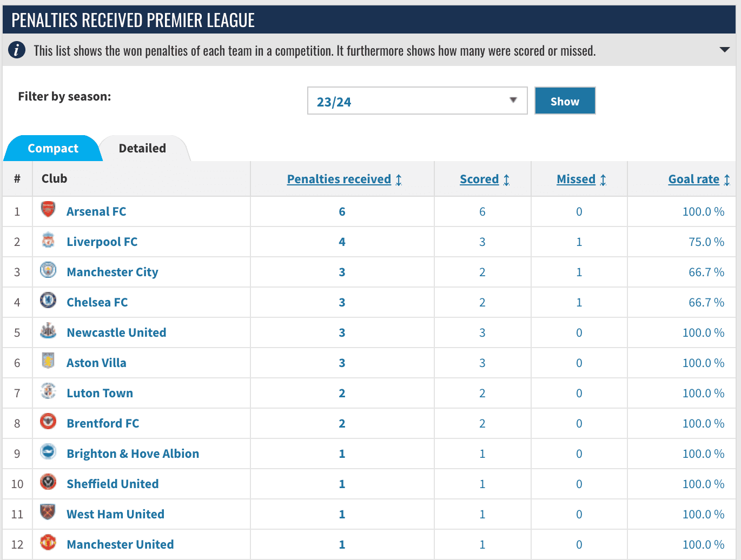Click sort arrows beside Scored header
Viewport: 741px width, 560px height.
coord(506,179)
